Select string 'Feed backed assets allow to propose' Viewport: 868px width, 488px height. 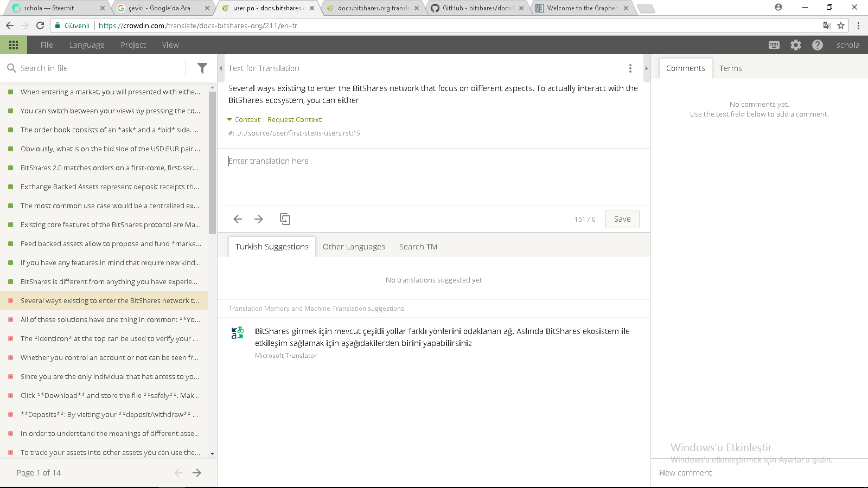coord(104,244)
